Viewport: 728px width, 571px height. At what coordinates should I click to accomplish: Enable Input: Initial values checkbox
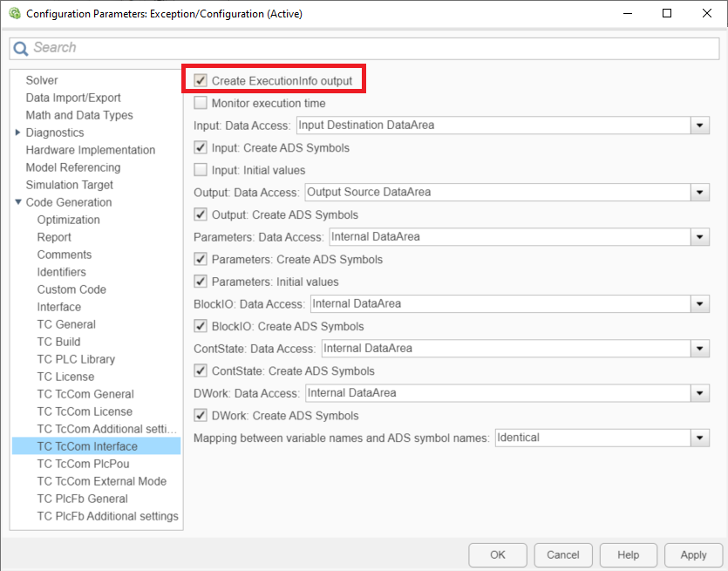(x=201, y=170)
